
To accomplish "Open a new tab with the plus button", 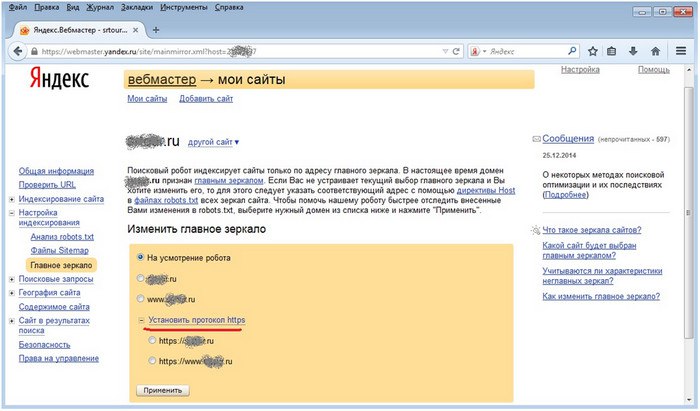I will [x=156, y=30].
